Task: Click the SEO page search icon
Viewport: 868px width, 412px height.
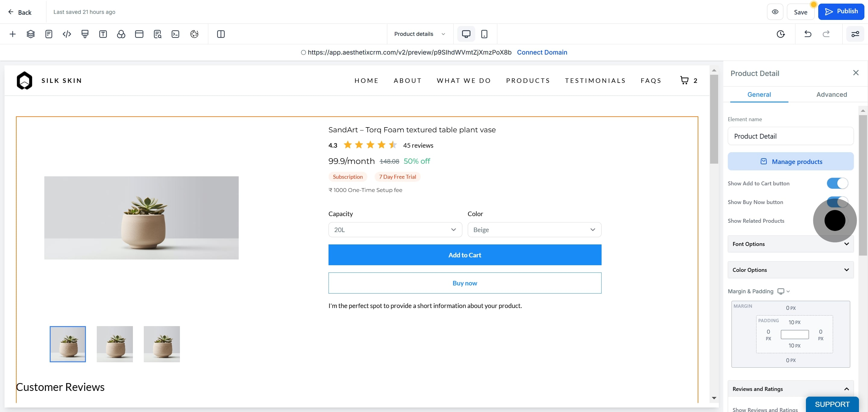Action: pyautogui.click(x=157, y=34)
